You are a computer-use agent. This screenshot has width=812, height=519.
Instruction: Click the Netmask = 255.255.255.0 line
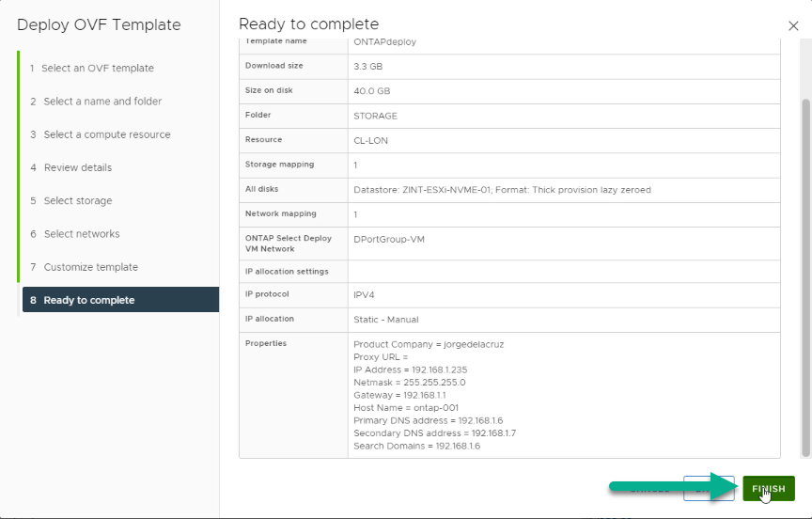click(409, 383)
